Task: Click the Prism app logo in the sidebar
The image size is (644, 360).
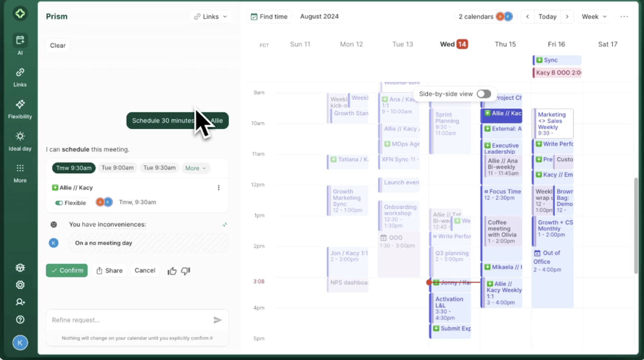Action: pyautogui.click(x=20, y=13)
